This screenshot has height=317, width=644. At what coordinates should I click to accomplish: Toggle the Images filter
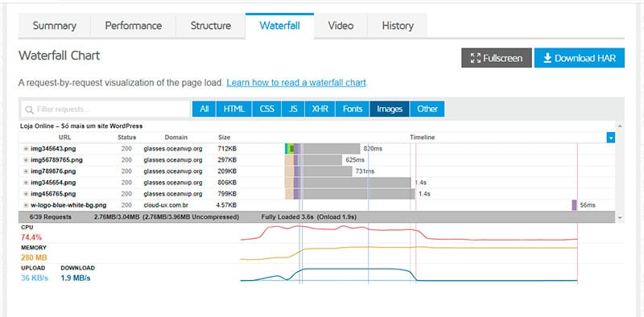click(390, 109)
